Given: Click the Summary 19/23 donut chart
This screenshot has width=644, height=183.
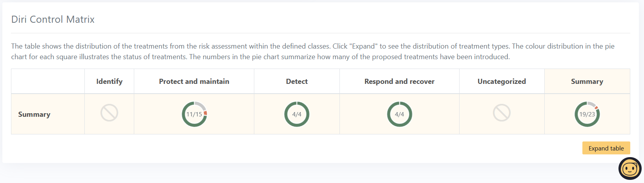Looking at the screenshot, I should pos(587,114).
